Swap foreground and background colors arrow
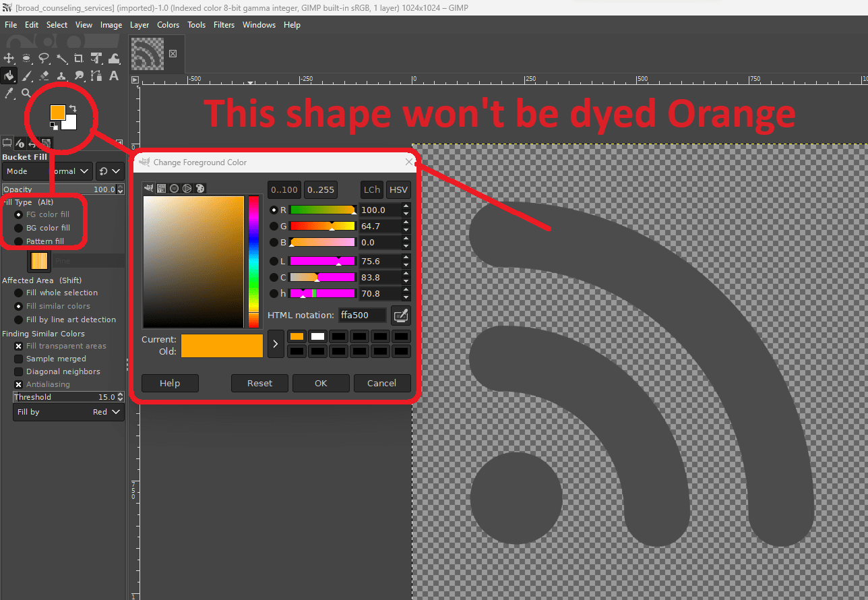 (x=73, y=109)
